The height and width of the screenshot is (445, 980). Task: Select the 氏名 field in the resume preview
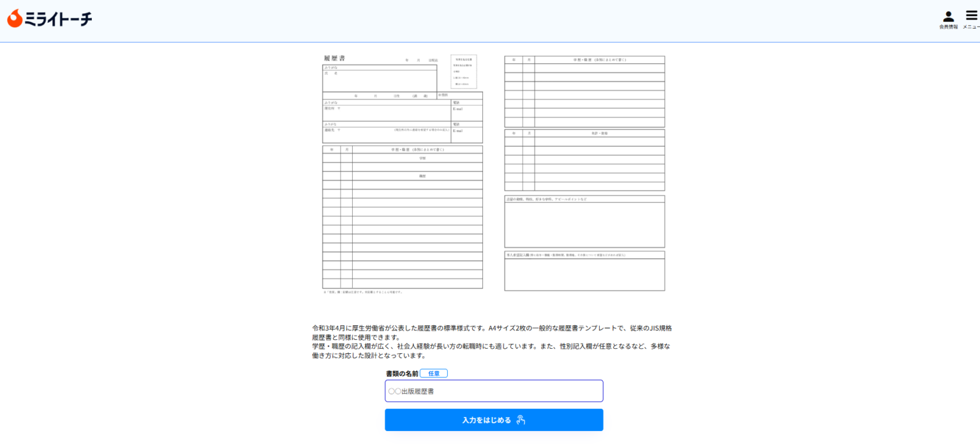point(380,80)
